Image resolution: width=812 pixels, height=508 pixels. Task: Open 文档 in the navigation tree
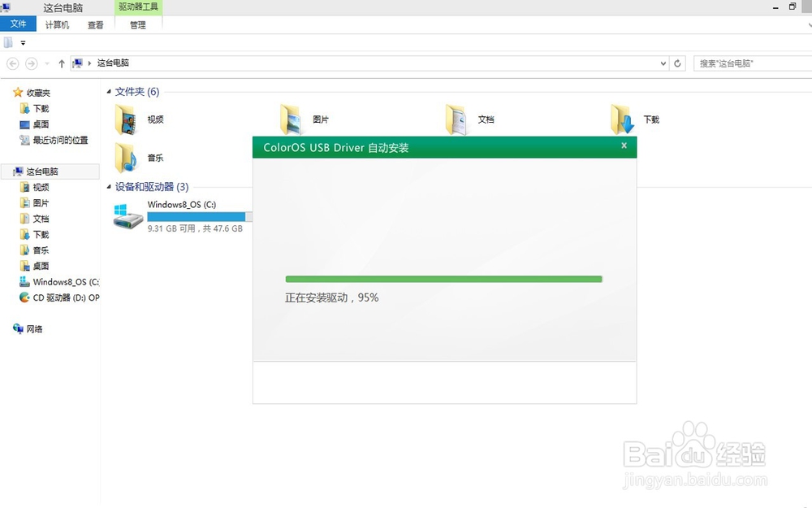(41, 219)
